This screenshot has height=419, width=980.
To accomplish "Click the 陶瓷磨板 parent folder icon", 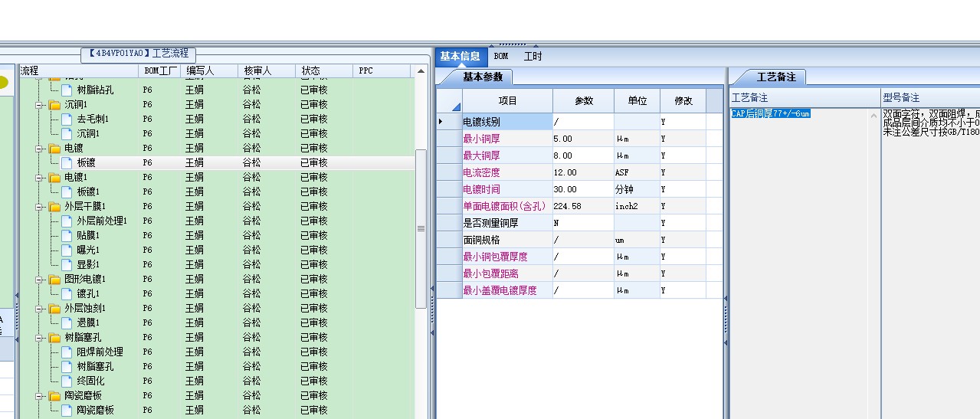I will tap(54, 395).
